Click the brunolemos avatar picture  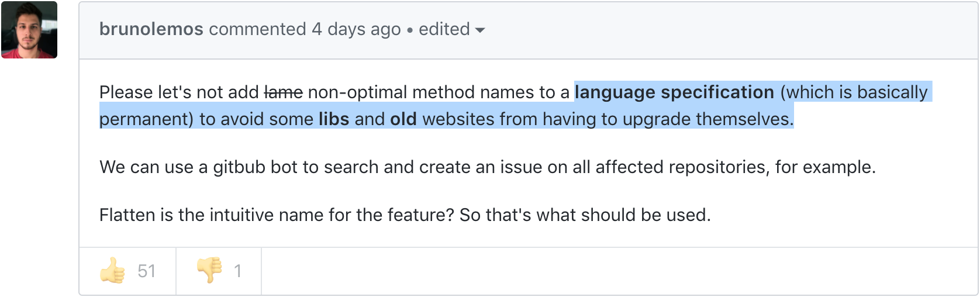(x=29, y=30)
